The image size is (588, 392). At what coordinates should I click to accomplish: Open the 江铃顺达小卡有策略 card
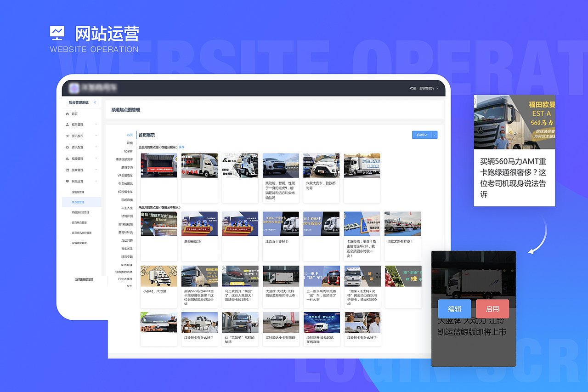point(281,329)
